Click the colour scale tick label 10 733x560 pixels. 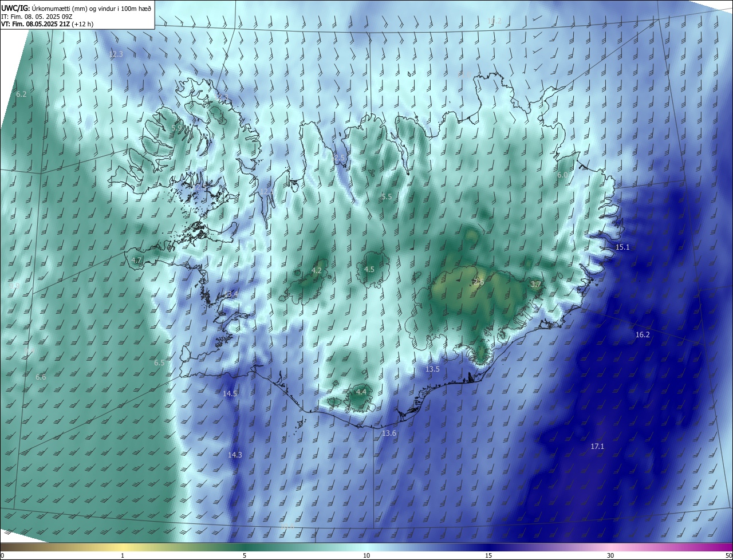point(366,555)
